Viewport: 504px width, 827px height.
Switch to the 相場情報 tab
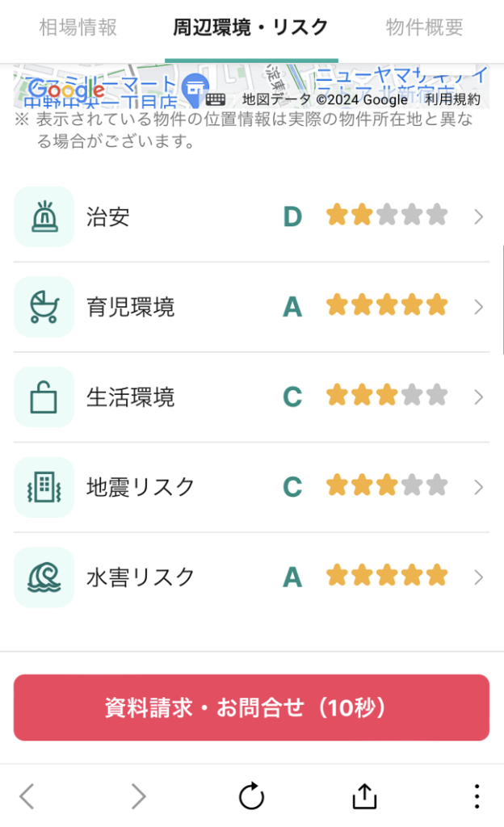click(x=78, y=27)
